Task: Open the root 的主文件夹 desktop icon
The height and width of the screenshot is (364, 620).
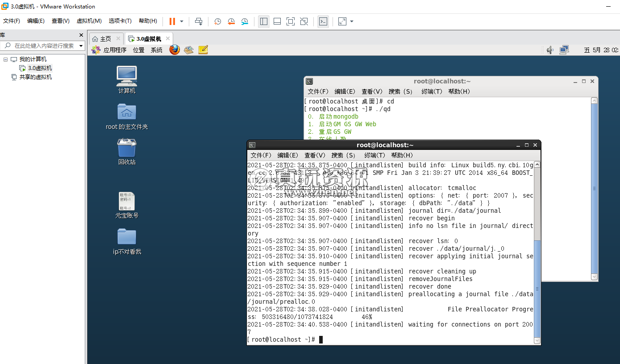Action: (127, 116)
